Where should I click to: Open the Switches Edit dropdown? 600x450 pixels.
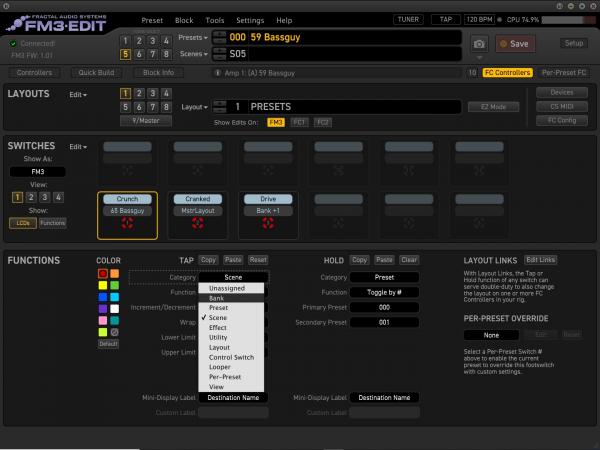[x=78, y=147]
